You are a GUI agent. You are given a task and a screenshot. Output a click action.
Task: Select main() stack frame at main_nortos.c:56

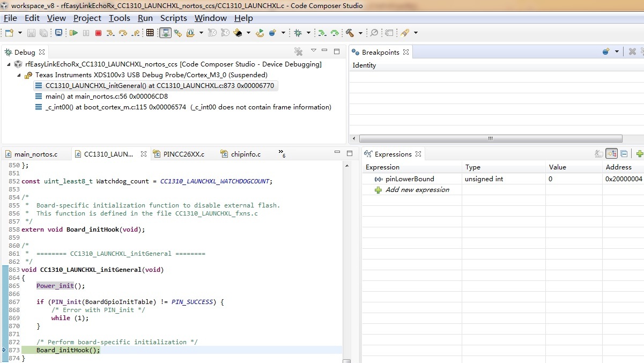pyautogui.click(x=106, y=97)
